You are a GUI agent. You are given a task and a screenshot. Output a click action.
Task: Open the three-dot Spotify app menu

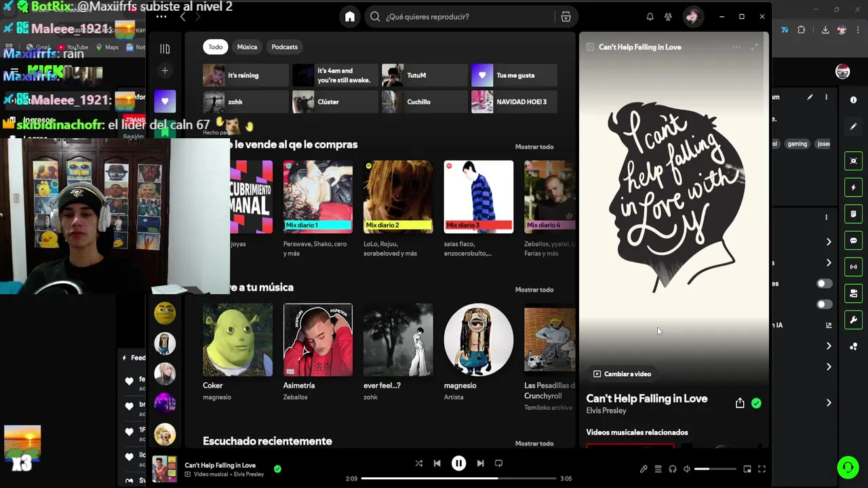161,17
